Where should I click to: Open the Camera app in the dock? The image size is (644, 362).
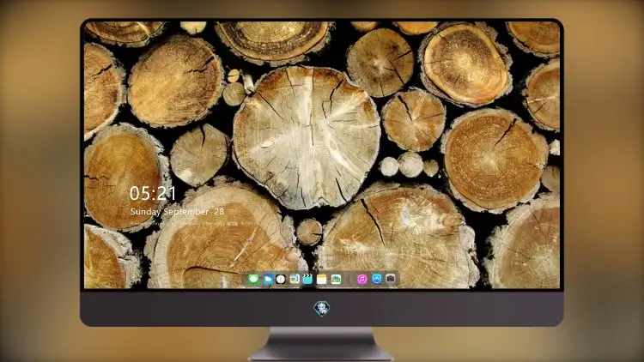391,279
